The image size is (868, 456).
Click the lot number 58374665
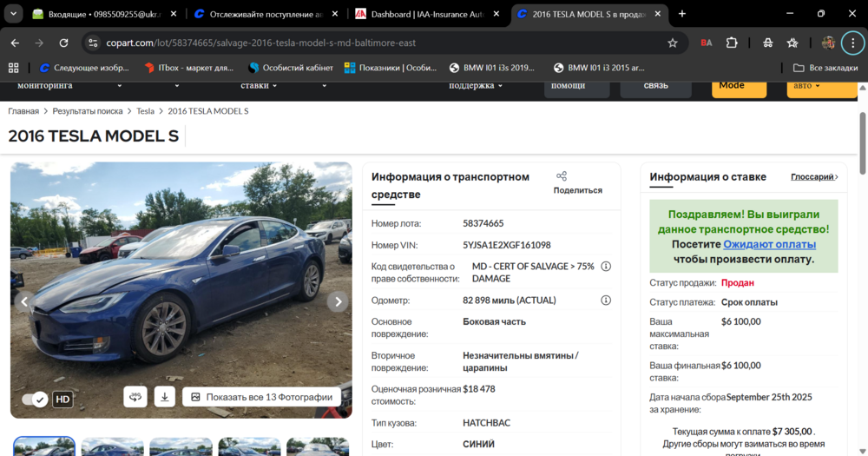click(483, 223)
